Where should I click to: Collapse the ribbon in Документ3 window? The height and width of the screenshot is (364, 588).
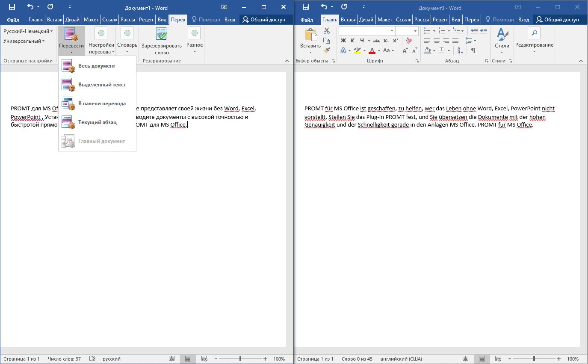click(581, 61)
